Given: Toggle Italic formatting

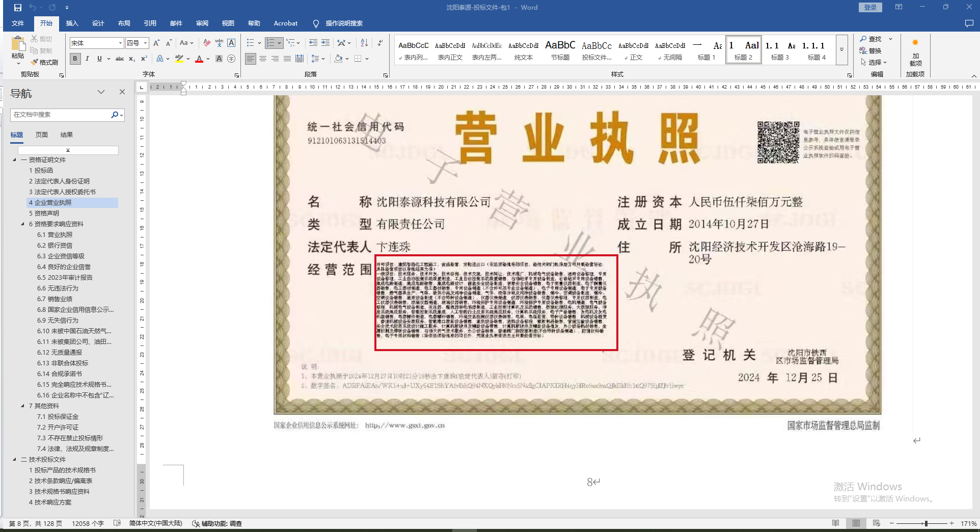Looking at the screenshot, I should (x=88, y=59).
